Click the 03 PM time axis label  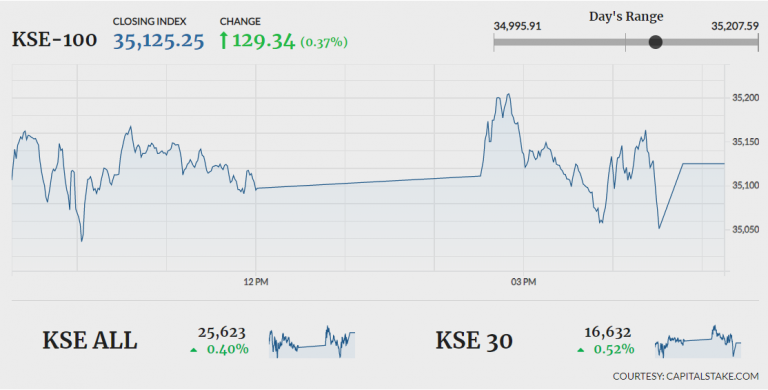click(x=523, y=282)
